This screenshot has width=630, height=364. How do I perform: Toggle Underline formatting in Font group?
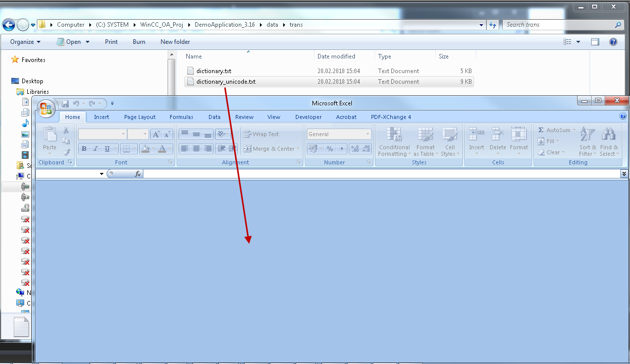coord(107,149)
